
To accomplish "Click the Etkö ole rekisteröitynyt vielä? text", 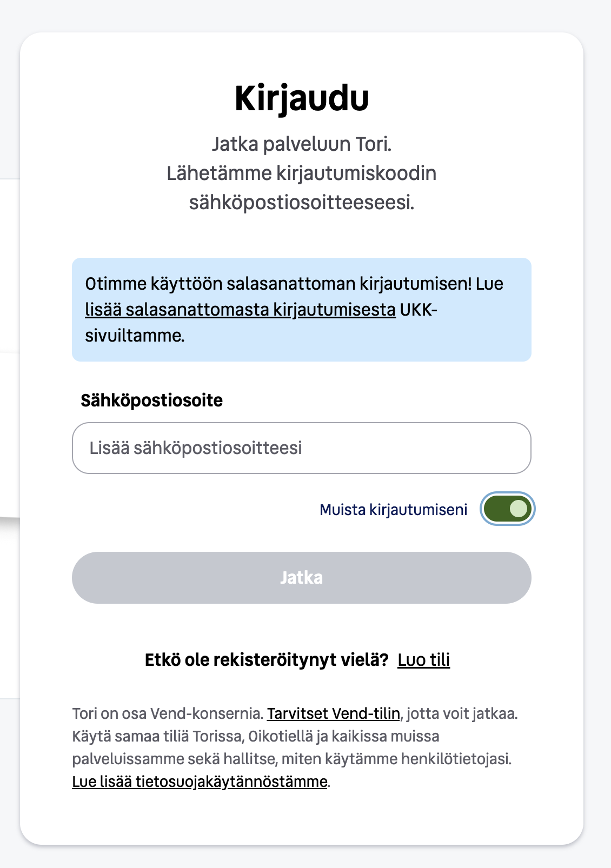I will (267, 660).
